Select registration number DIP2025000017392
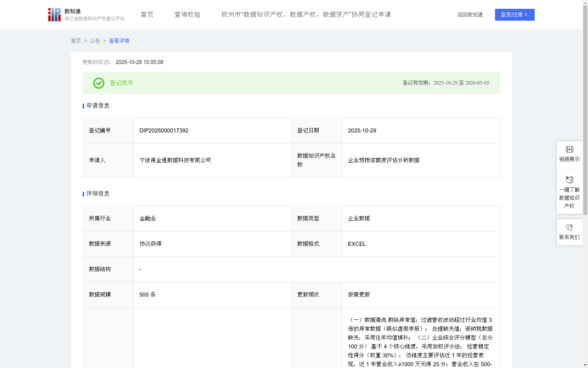The width and height of the screenshot is (588, 368). click(x=164, y=131)
